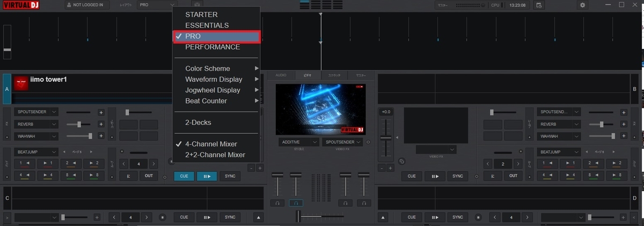Image resolution: width=644 pixels, height=226 pixels.
Task: Click deck B pitch value +0.0
Action: coord(385,112)
